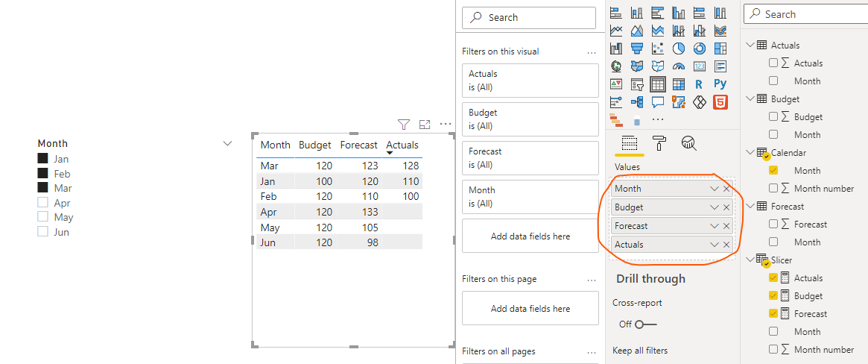The height and width of the screenshot is (364, 868).
Task: Pick the Funnel chart visual
Action: (636, 48)
